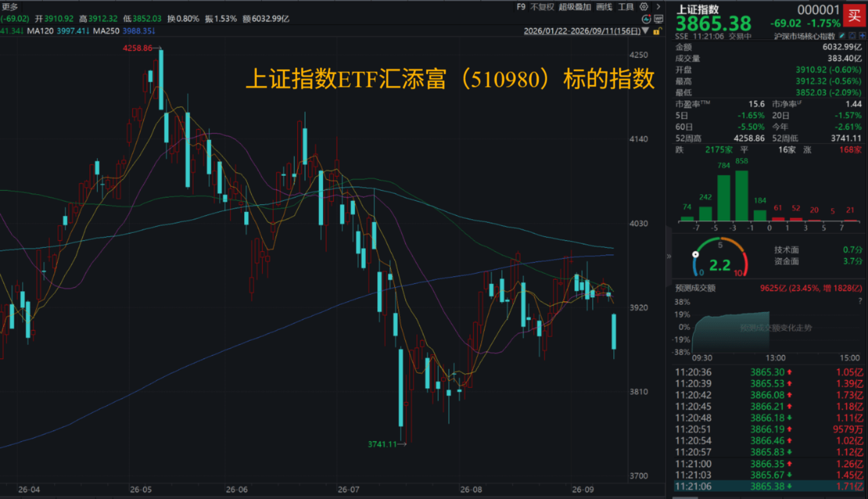Viewport: 868px width, 499px height.
Task: Click the square icon next to the pencil
Action: 852,35
